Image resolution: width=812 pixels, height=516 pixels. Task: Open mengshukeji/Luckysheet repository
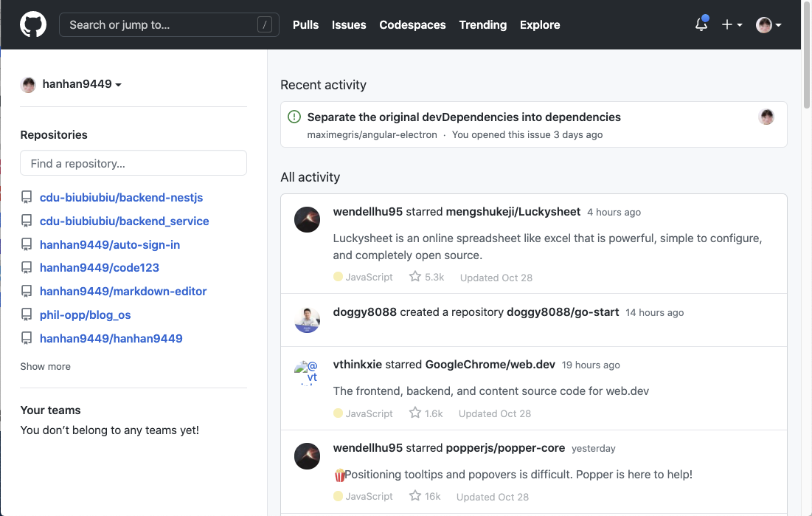point(513,212)
